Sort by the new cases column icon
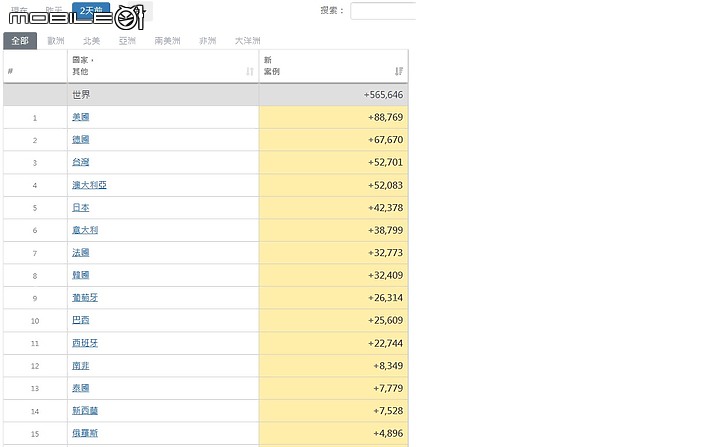 point(399,71)
